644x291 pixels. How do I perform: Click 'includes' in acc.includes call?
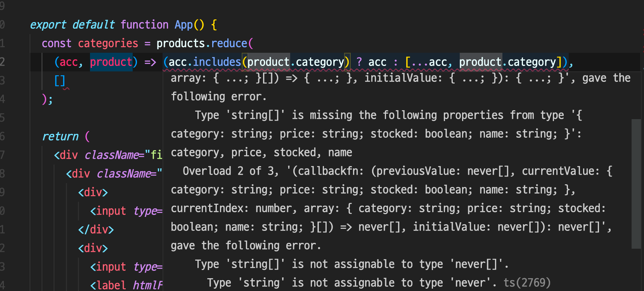217,62
